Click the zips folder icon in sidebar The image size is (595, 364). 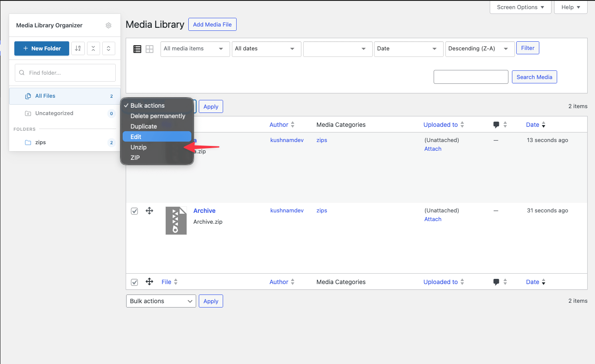coord(27,142)
